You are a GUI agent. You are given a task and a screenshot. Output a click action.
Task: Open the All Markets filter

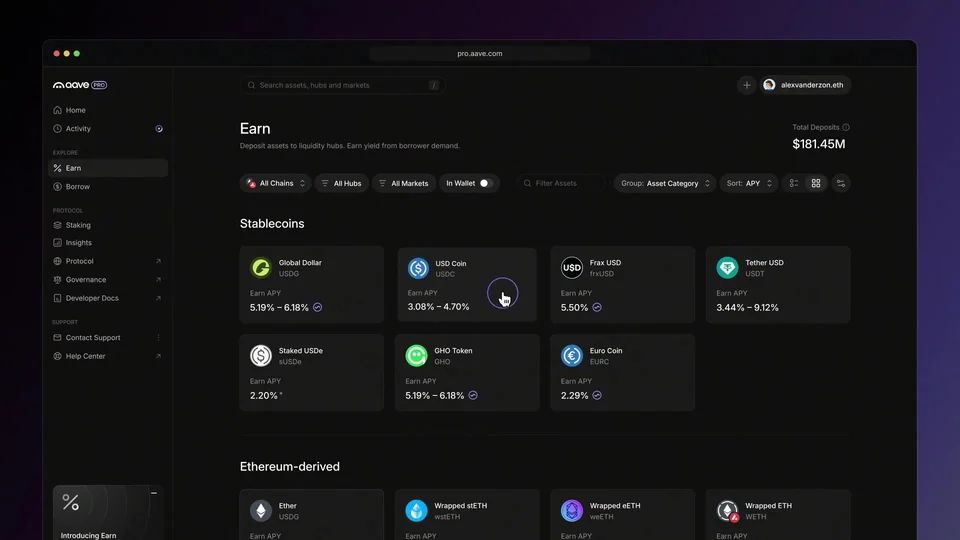click(404, 183)
